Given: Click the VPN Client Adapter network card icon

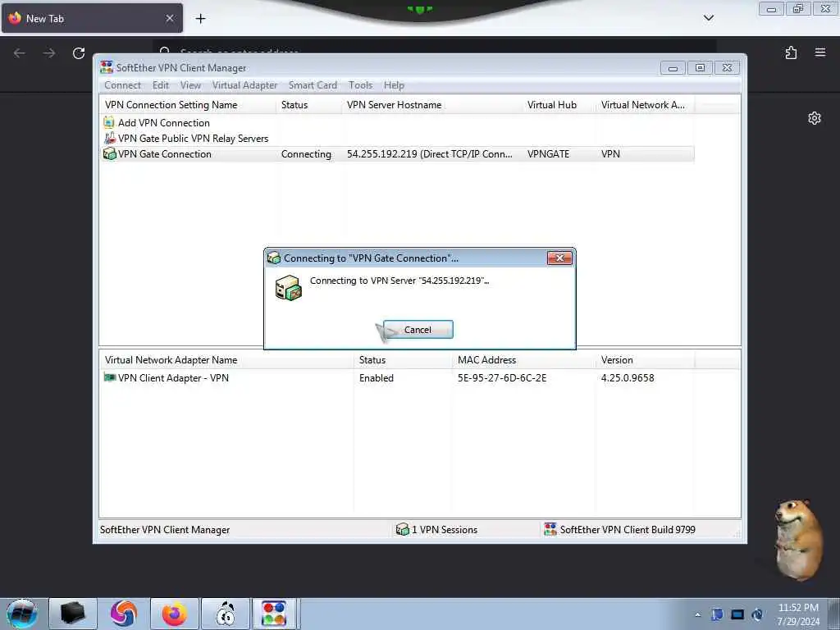Looking at the screenshot, I should [109, 377].
